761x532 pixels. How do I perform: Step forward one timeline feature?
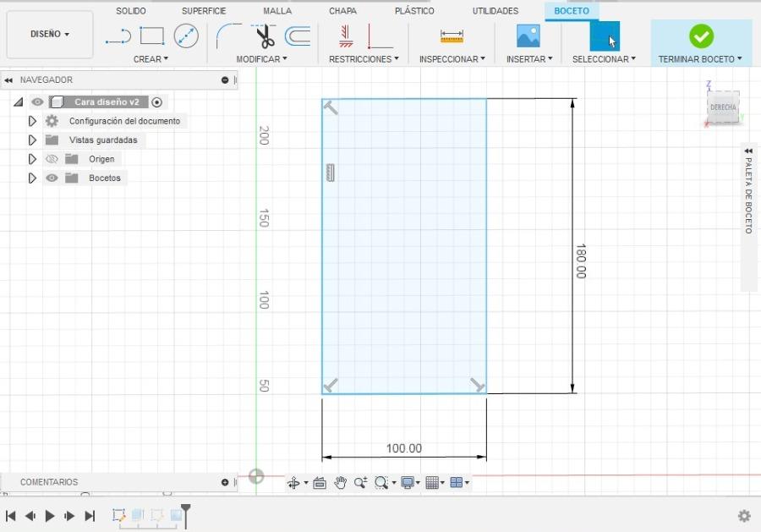pyautogui.click(x=69, y=515)
